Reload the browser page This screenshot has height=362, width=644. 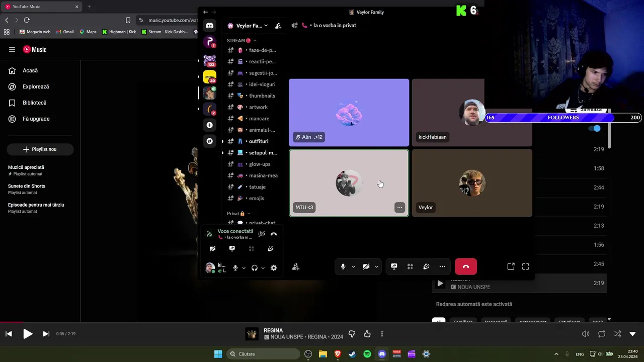pyautogui.click(x=27, y=20)
